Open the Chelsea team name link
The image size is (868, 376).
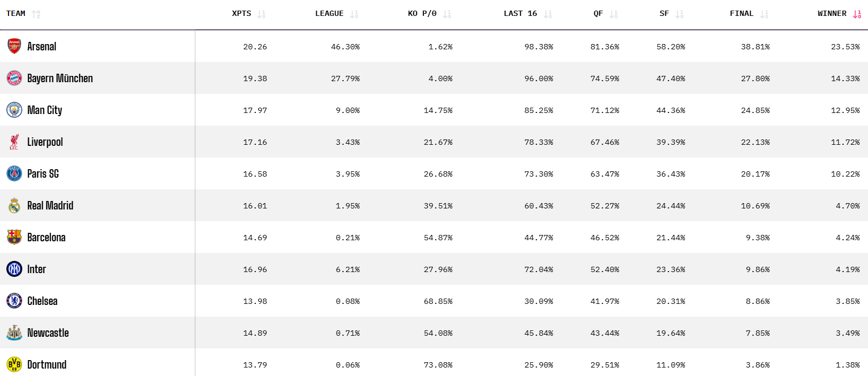tap(42, 301)
